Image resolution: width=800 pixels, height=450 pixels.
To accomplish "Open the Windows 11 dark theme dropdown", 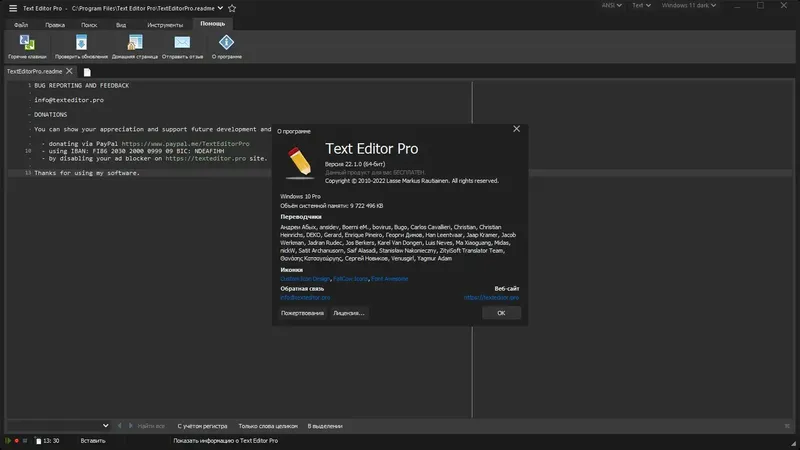I will pos(689,6).
